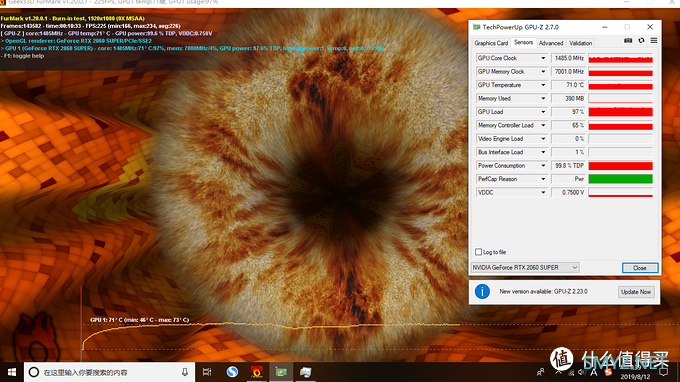Viewport: 680px width, 382px height.
Task: Click the Task View taskbar icon
Action: point(207,372)
